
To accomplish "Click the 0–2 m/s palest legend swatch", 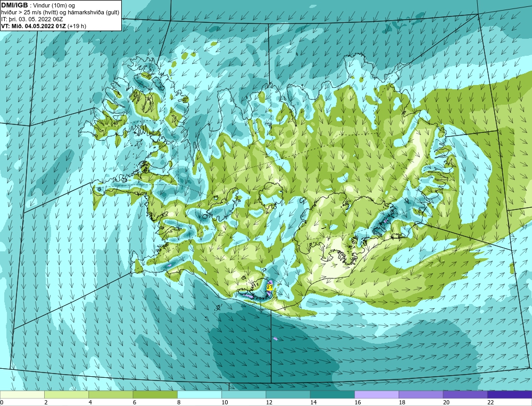I will 22,394.
